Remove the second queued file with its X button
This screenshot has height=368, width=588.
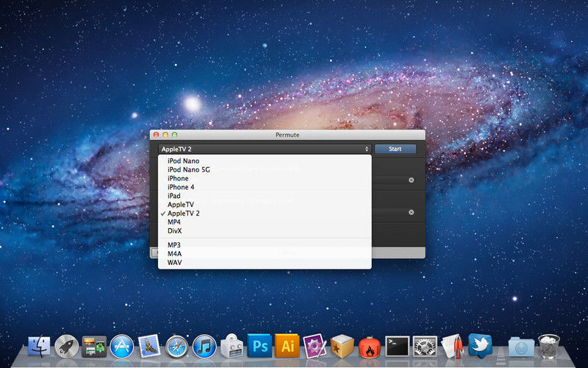pyautogui.click(x=411, y=212)
